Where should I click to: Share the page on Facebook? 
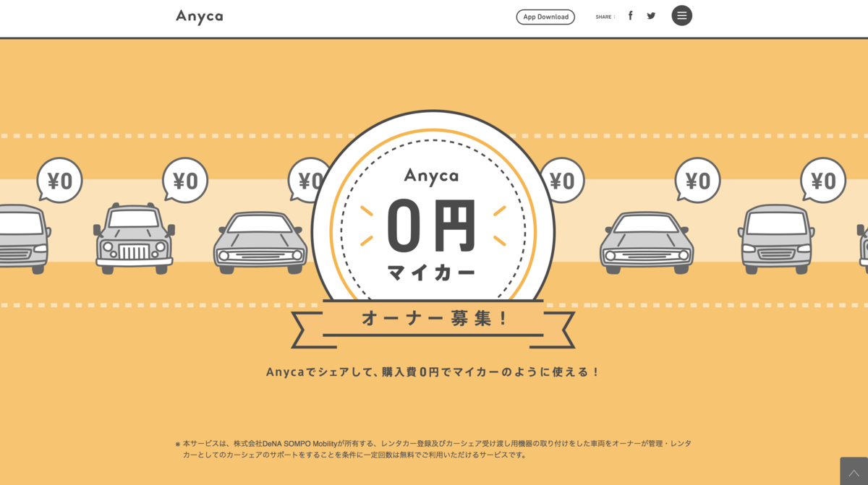630,16
